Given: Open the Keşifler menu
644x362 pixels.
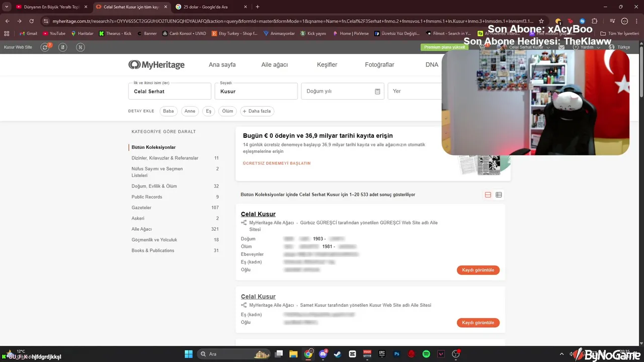Looking at the screenshot, I should (x=327, y=65).
